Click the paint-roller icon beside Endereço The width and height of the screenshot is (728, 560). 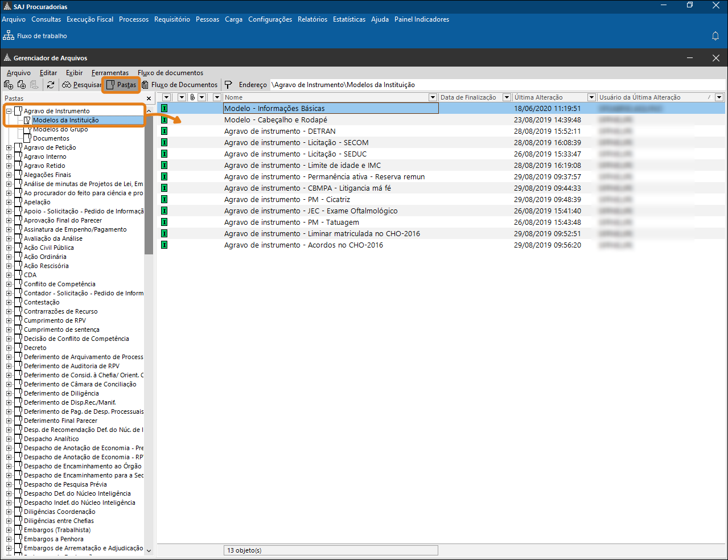pos(228,85)
